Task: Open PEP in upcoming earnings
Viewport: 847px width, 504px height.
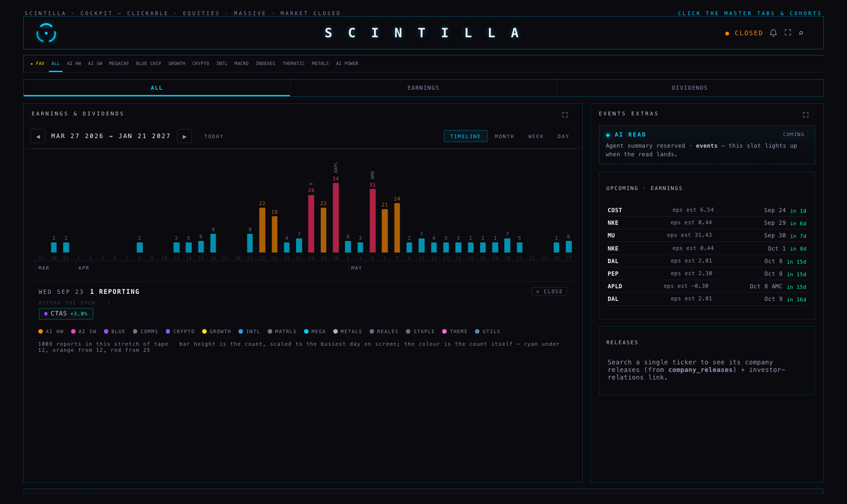Action: 707,274
